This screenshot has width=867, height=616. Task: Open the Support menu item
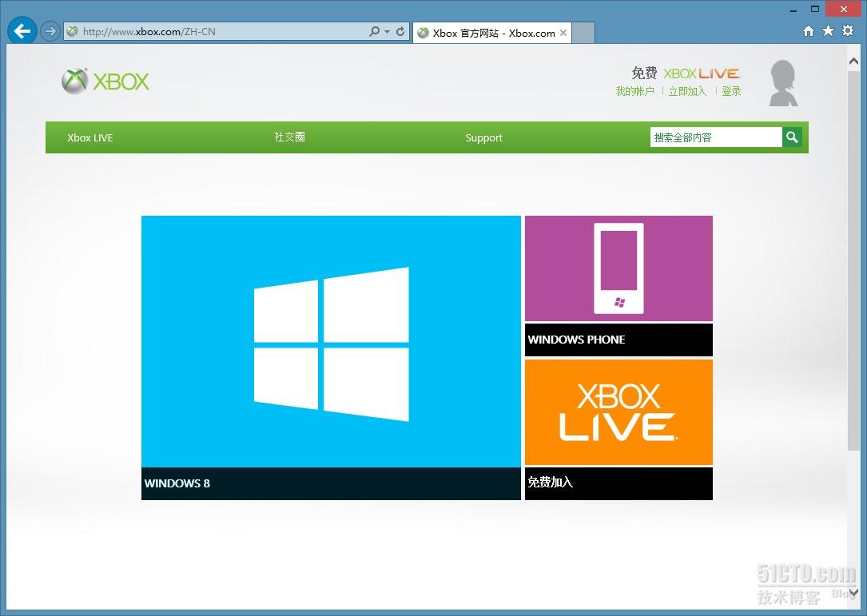483,137
